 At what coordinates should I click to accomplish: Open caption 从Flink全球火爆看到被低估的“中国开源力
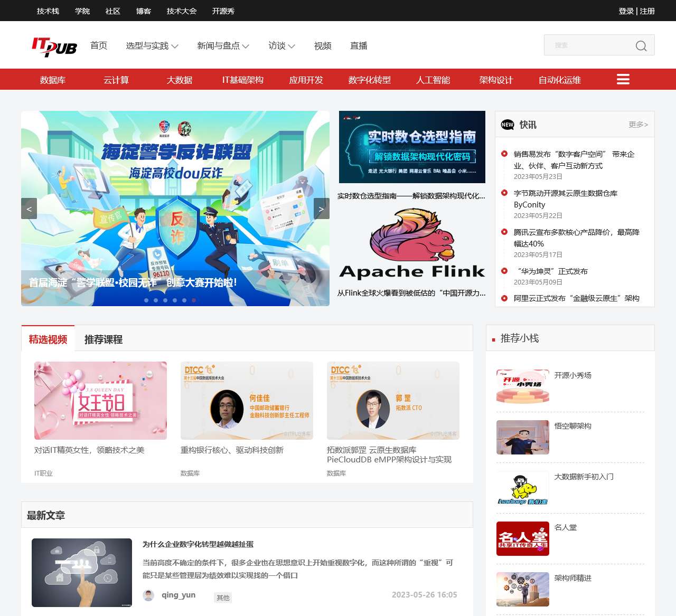pos(412,293)
